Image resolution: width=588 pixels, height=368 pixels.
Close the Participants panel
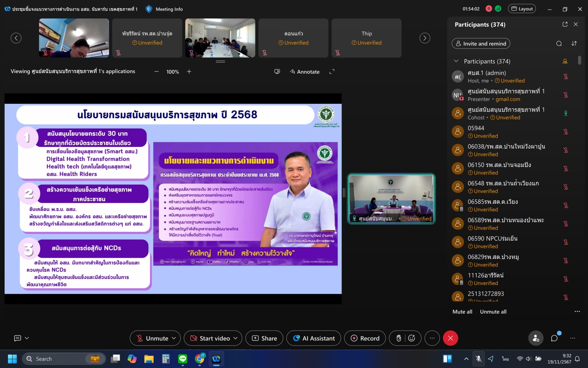(576, 24)
